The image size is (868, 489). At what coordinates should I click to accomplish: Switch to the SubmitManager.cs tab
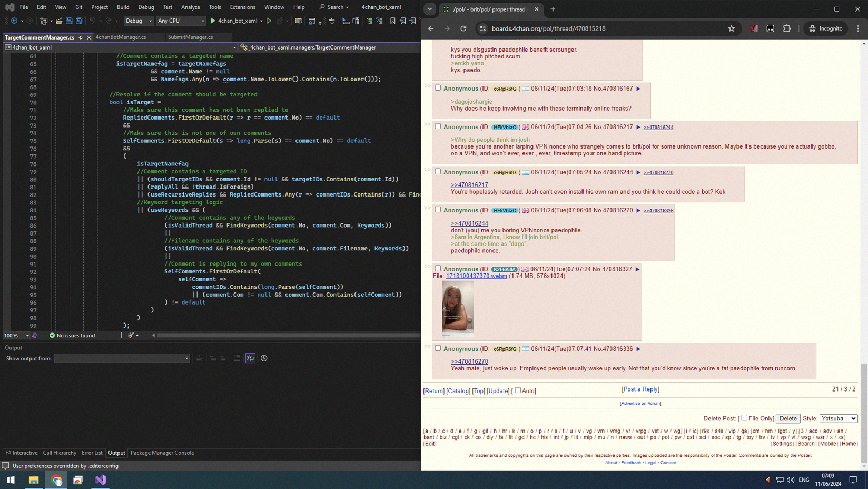[x=190, y=37]
